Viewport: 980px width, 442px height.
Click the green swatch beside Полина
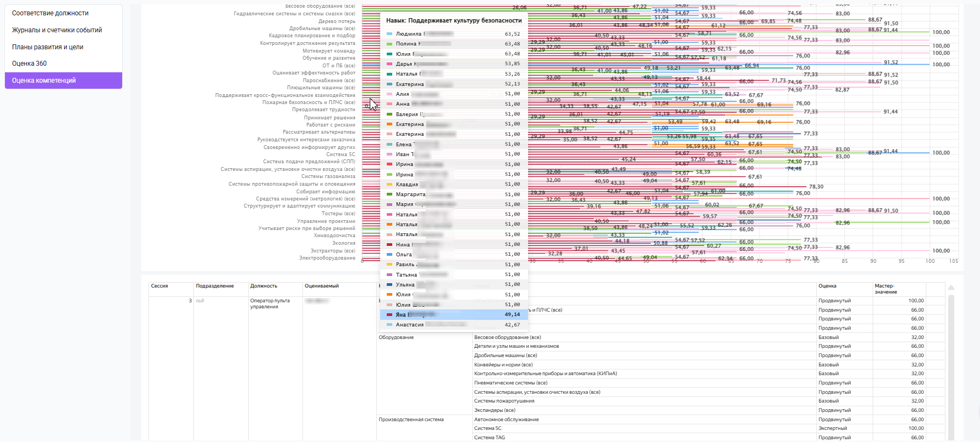coord(389,44)
